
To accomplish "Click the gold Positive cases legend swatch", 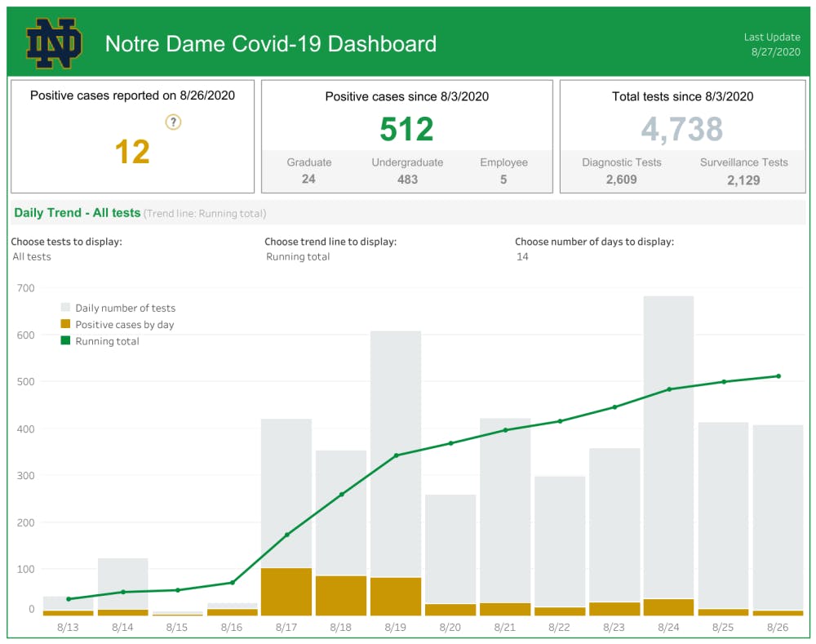I will [66, 324].
